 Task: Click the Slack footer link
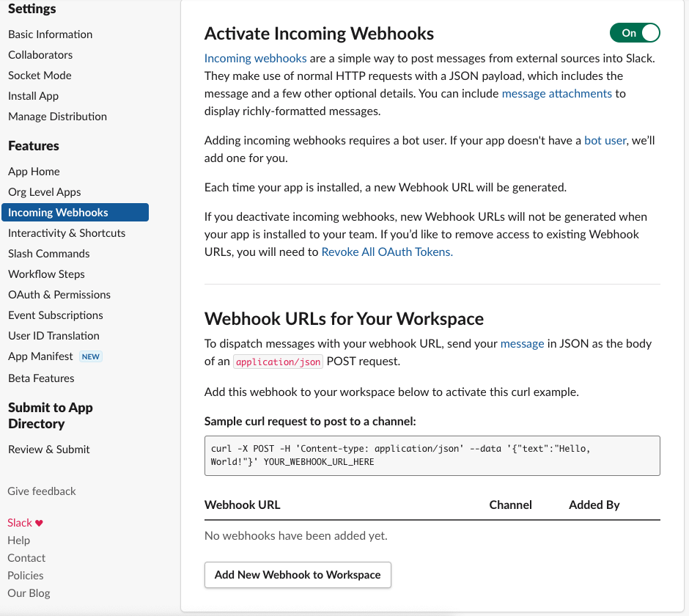[20, 523]
